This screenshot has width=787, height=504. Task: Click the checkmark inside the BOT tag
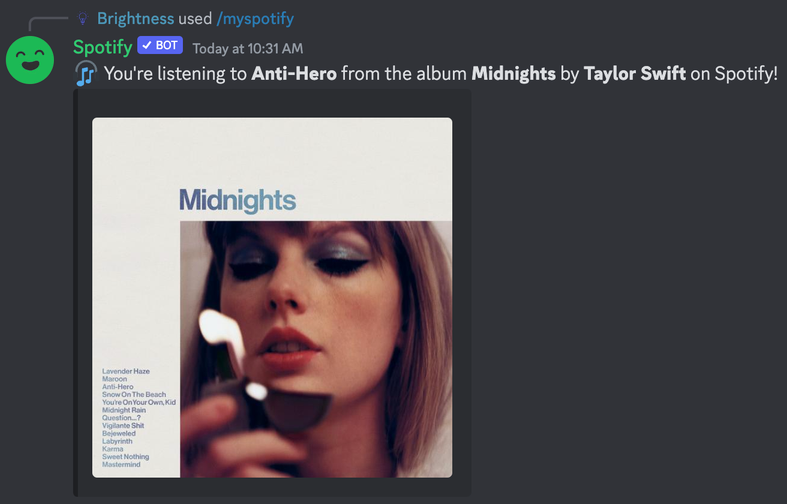coord(147,45)
